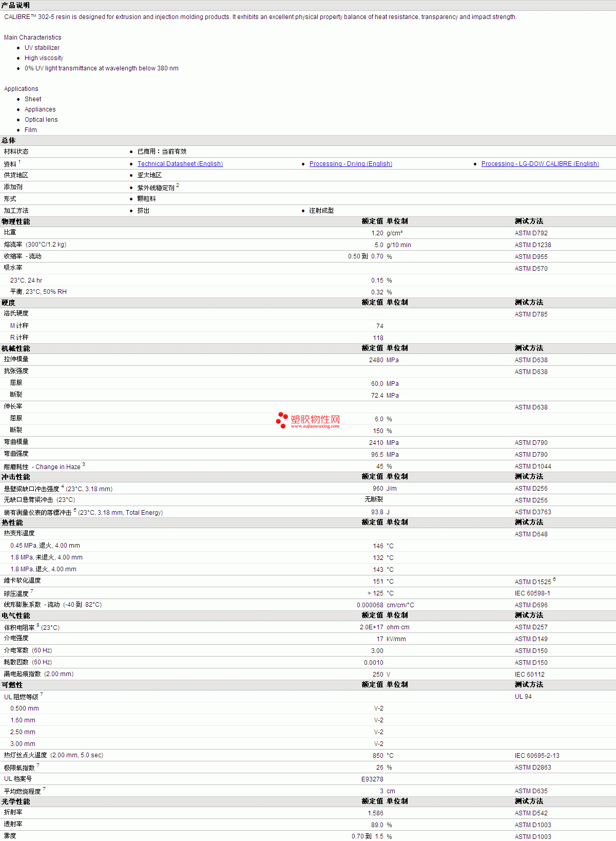Image resolution: width=616 pixels, height=841 pixels.
Task: Click the 'ASTM D149' test method
Action: point(531,639)
